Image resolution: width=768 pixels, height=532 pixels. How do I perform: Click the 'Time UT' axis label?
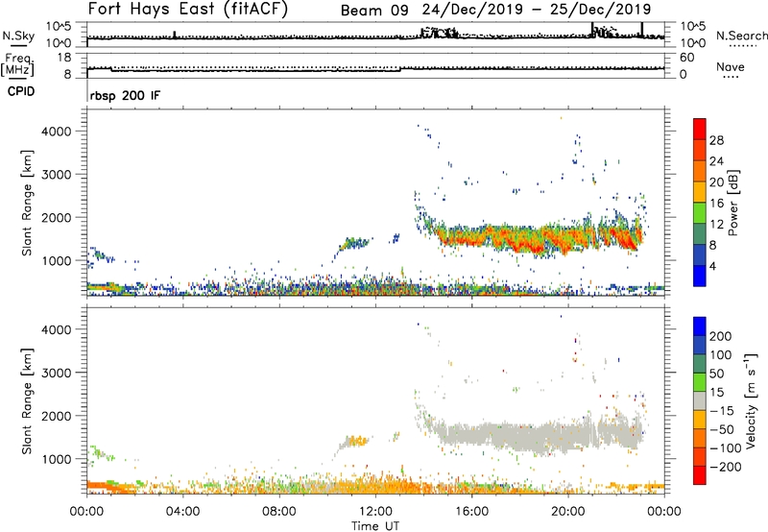click(x=375, y=526)
